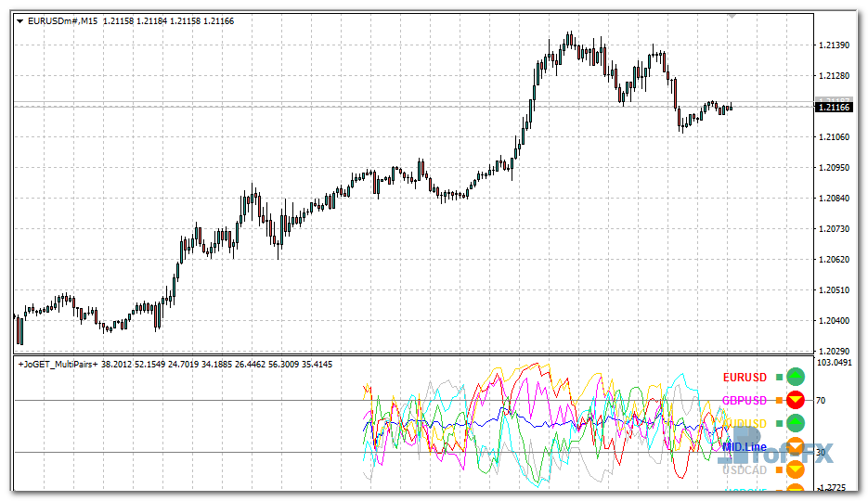The width and height of the screenshot is (868, 501).
Task: Click the orange down arrow beside USDCAD
Action: pos(795,469)
